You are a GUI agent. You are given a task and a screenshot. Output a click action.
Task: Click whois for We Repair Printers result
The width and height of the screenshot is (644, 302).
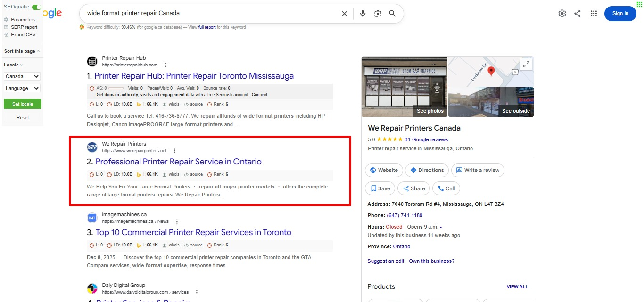pyautogui.click(x=171, y=174)
